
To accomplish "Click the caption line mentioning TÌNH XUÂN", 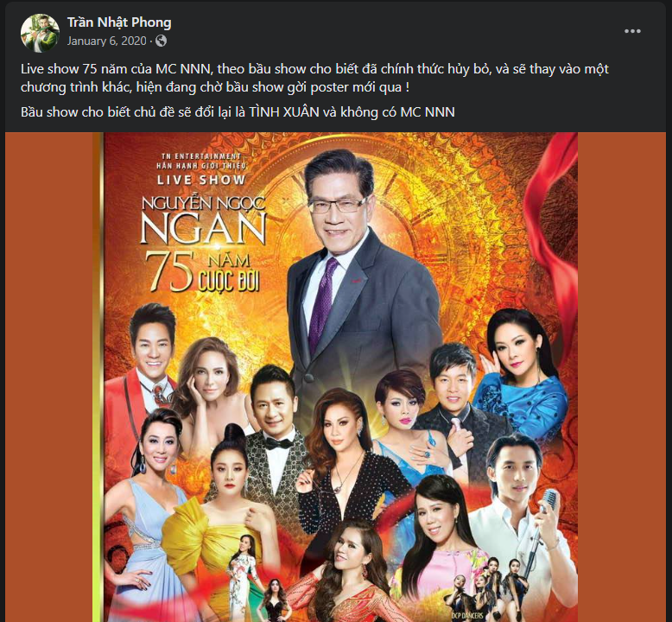I will (x=238, y=112).
